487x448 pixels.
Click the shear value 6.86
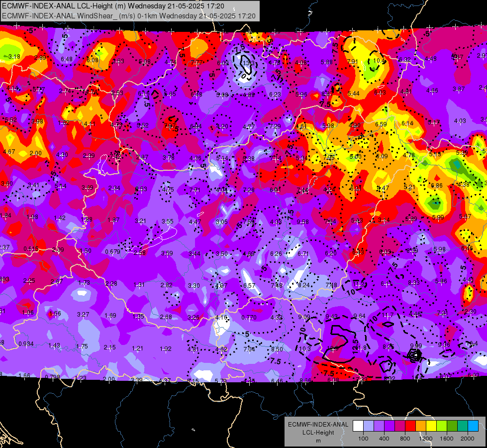[437, 186]
